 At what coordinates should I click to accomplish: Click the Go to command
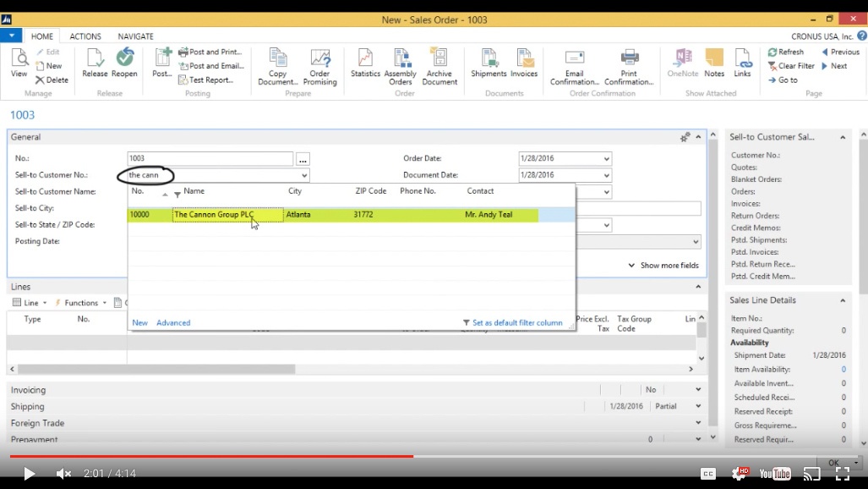(x=783, y=80)
